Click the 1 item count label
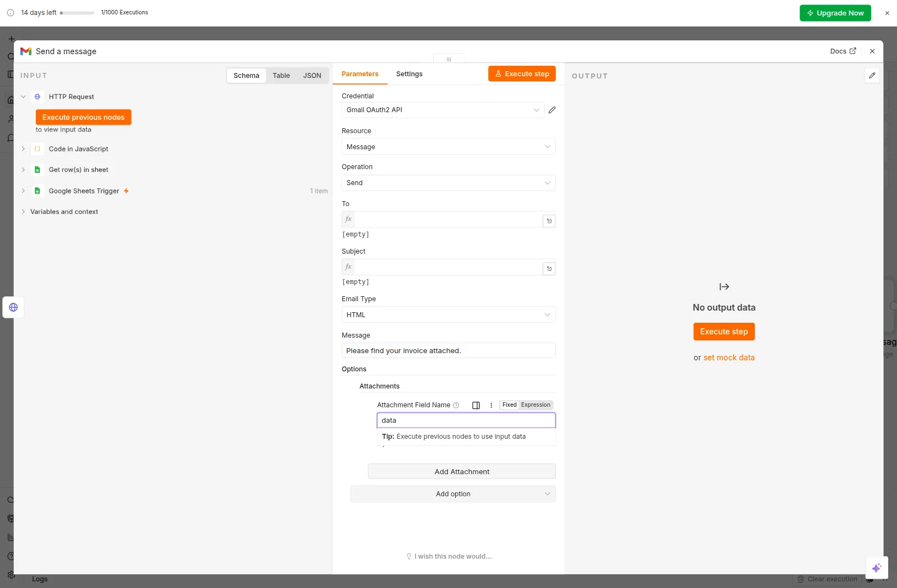Screen dimensions: 897x588 click(319, 191)
